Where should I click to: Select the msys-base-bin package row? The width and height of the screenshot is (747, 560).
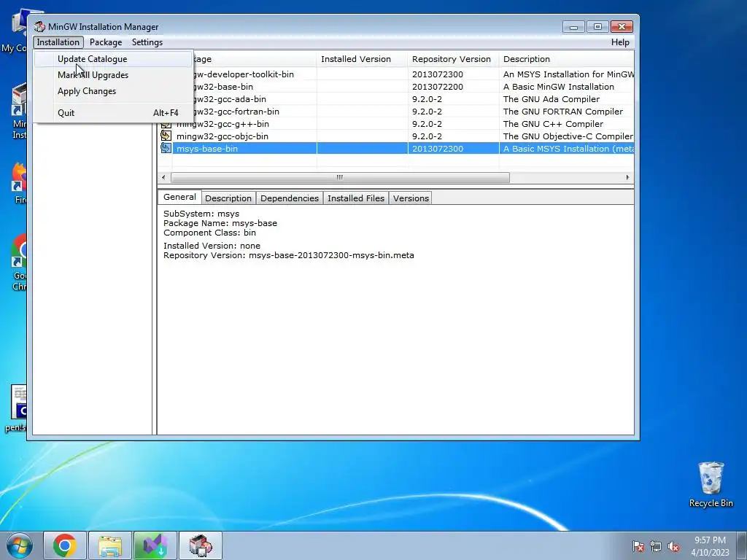pyautogui.click(x=396, y=149)
